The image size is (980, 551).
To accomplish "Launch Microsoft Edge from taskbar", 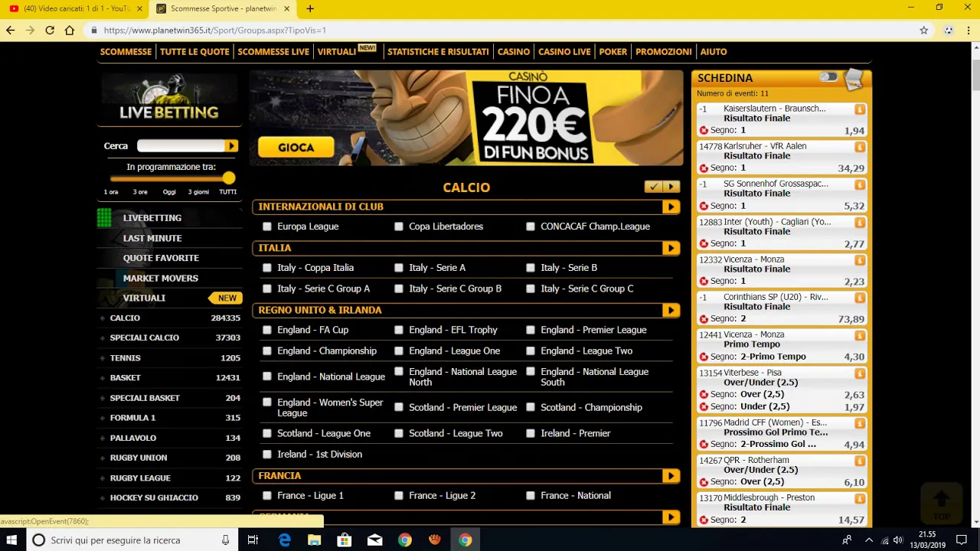I will click(x=285, y=540).
